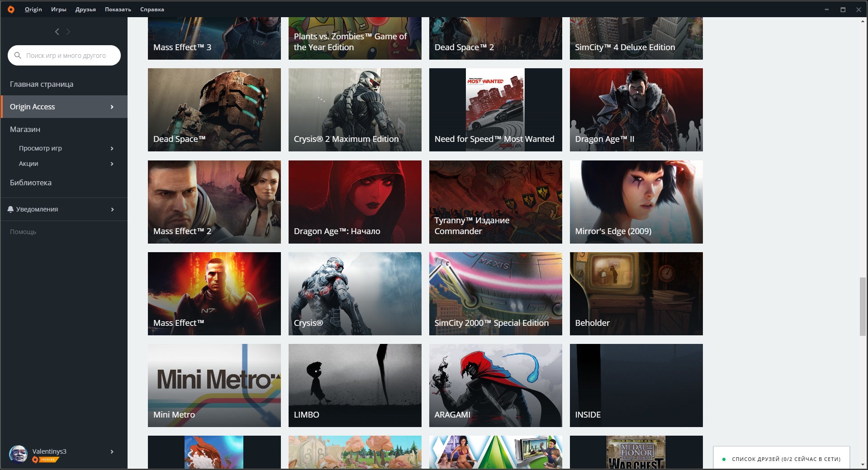This screenshot has height=470, width=868.
Task: Open the Справка menu
Action: coord(152,9)
